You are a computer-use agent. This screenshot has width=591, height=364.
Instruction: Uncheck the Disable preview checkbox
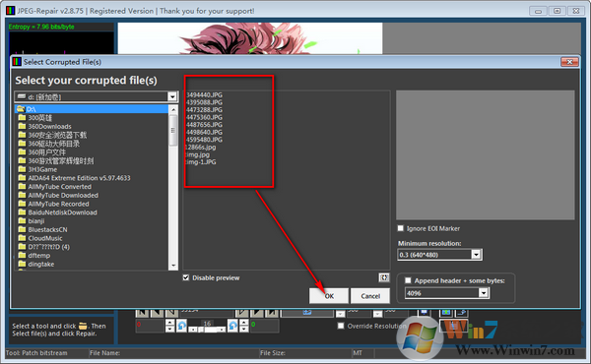coord(186,277)
